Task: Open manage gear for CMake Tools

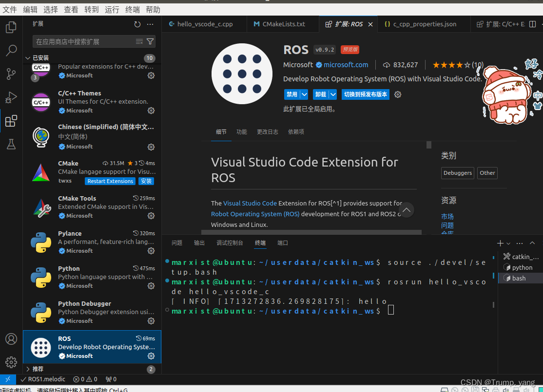Action: [151, 216]
